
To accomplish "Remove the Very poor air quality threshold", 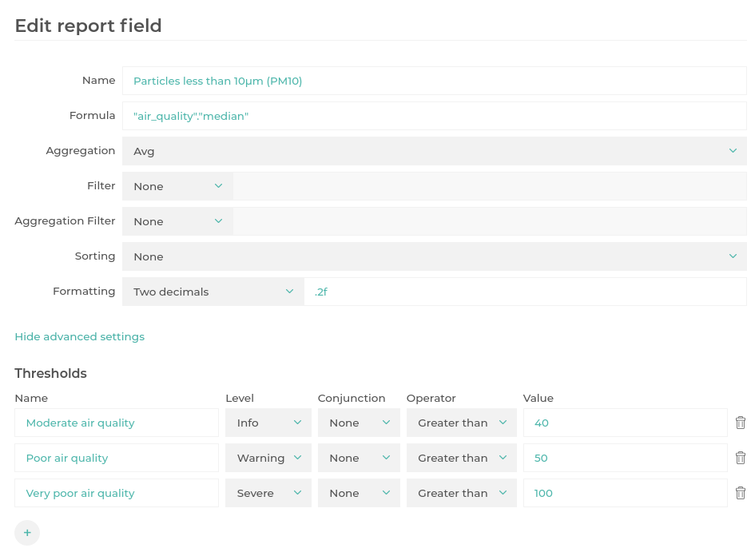I will [741, 493].
